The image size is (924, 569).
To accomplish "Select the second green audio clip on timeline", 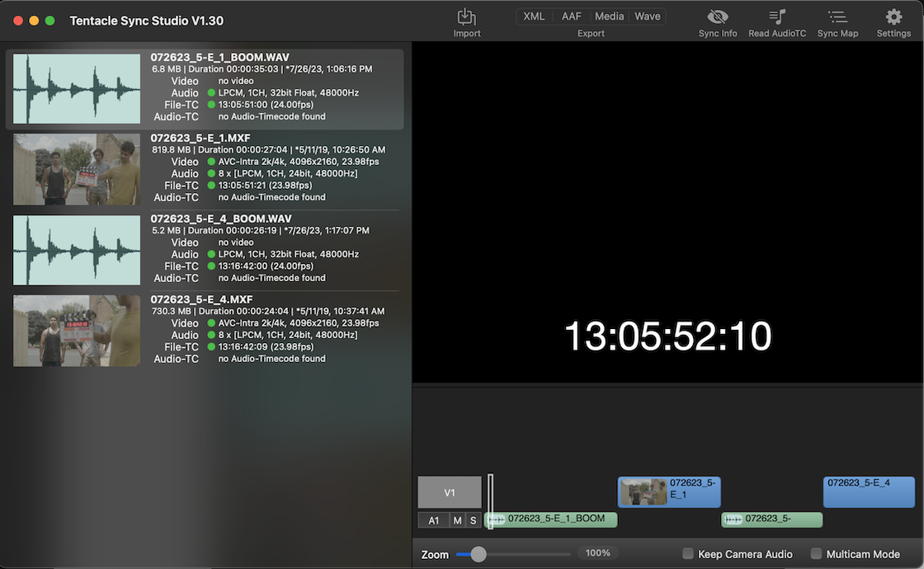I will tap(771, 519).
